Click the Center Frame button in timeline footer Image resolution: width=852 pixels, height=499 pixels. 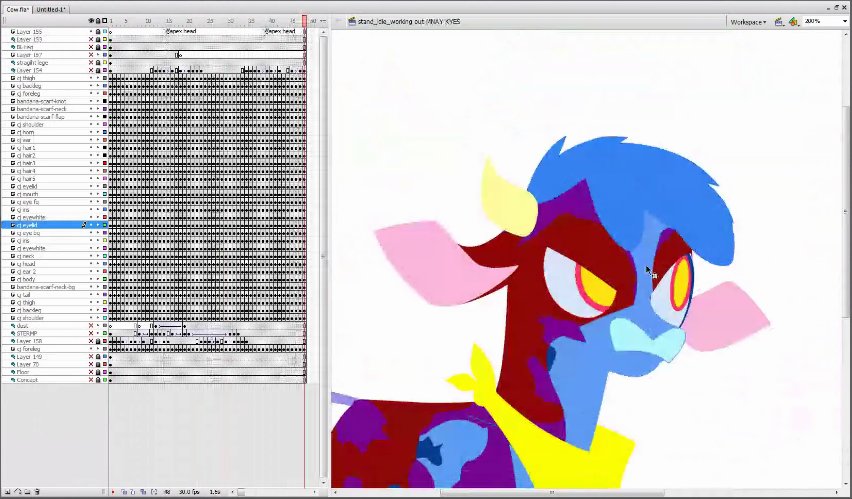pos(113,492)
